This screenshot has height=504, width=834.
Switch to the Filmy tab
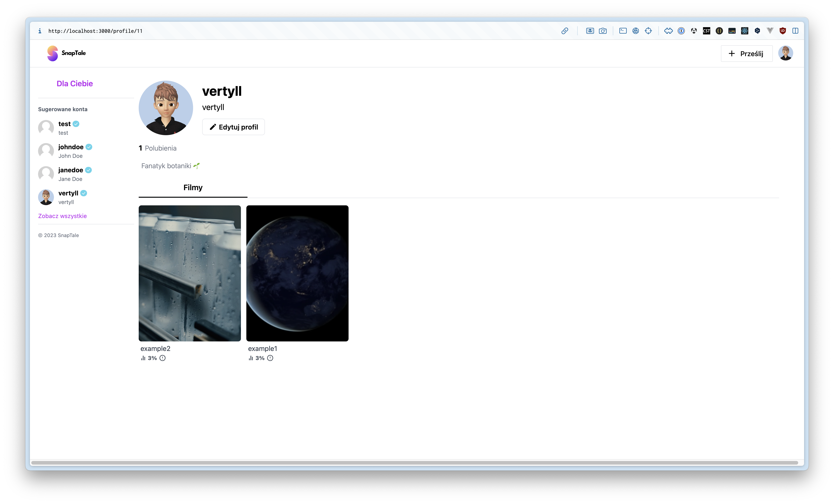[193, 187]
